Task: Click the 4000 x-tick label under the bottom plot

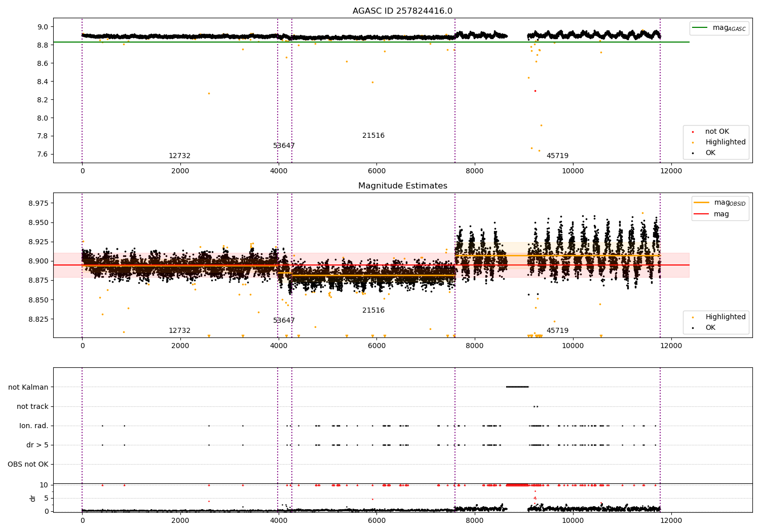Action: point(278,520)
